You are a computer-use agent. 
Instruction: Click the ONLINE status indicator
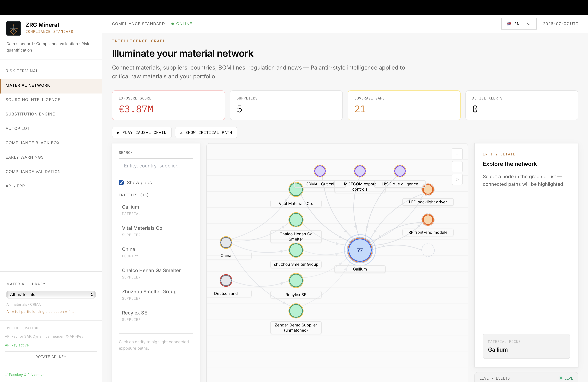point(182,24)
